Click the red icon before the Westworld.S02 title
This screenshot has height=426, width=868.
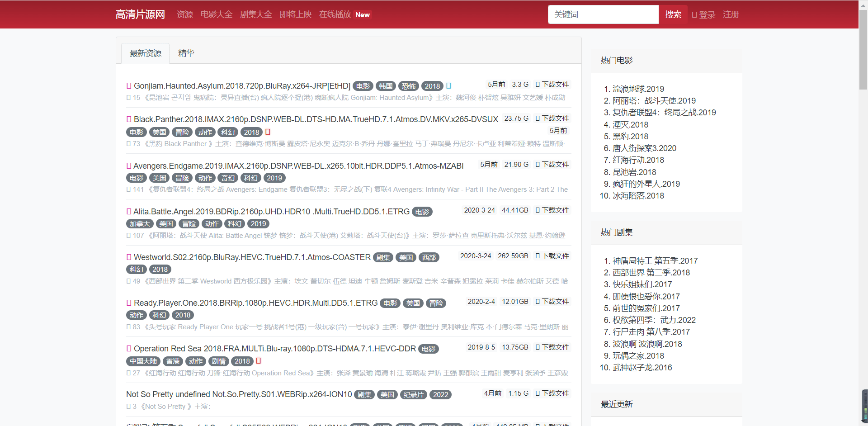point(129,257)
